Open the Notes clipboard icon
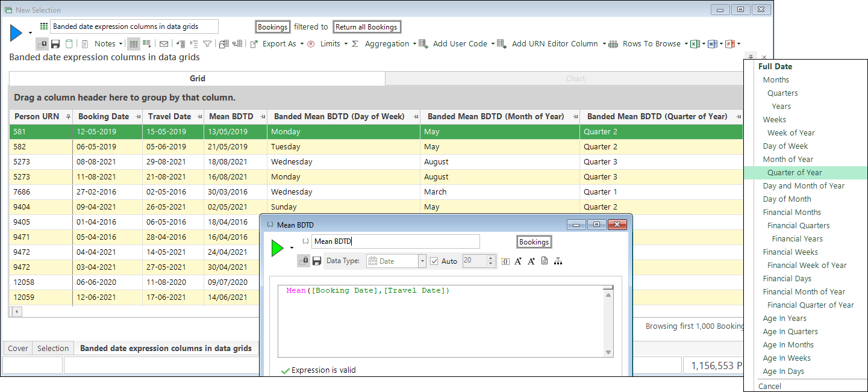 (x=85, y=44)
